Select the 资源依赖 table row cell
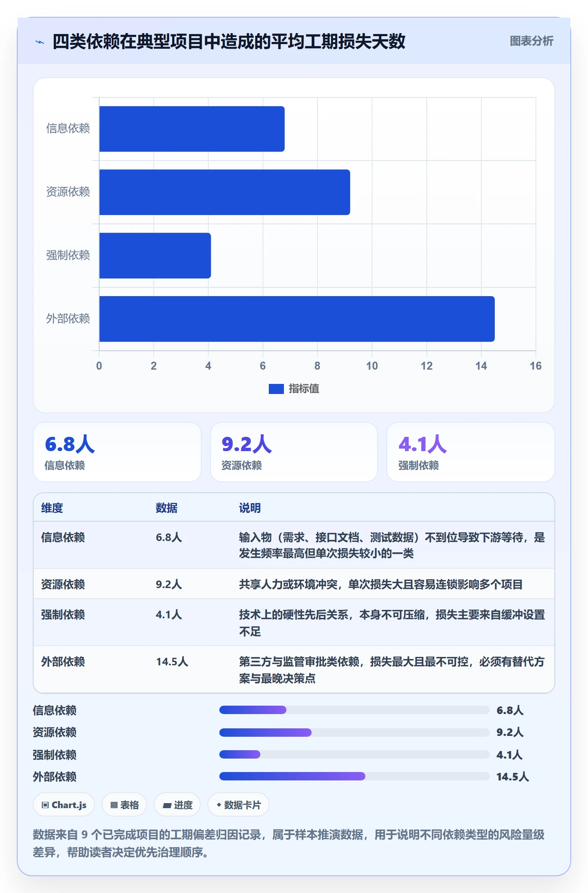Image resolution: width=588 pixels, height=893 pixels. [x=63, y=585]
